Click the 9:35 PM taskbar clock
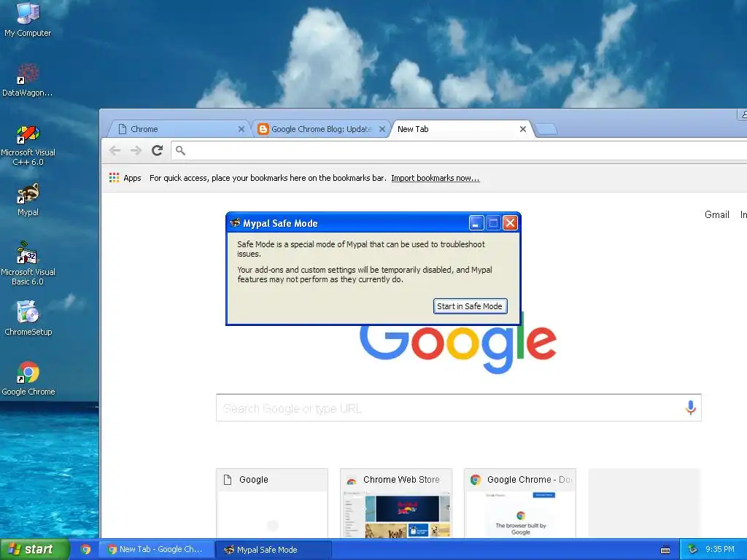Screen dimensions: 747x560 tap(719, 550)
